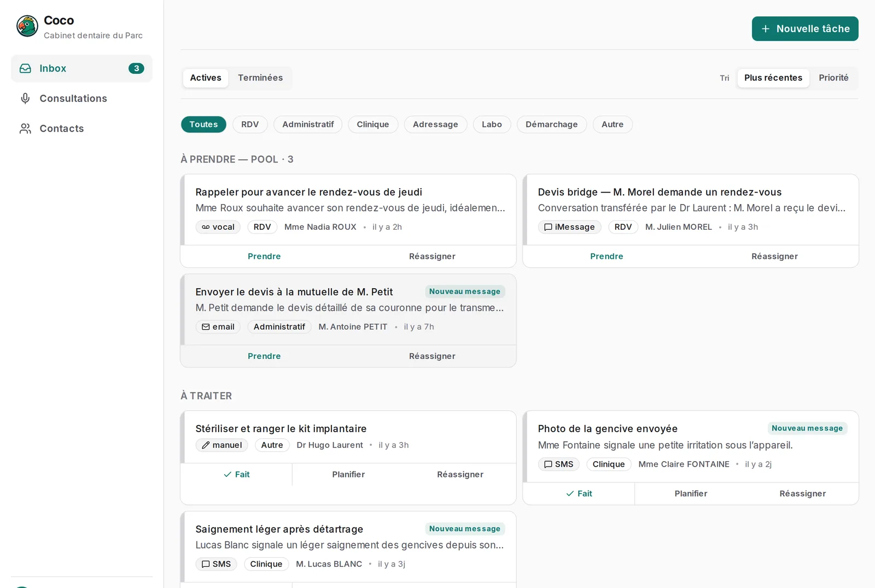Click Planifier on the kit implantaire card
The image size is (875, 588).
click(348, 475)
